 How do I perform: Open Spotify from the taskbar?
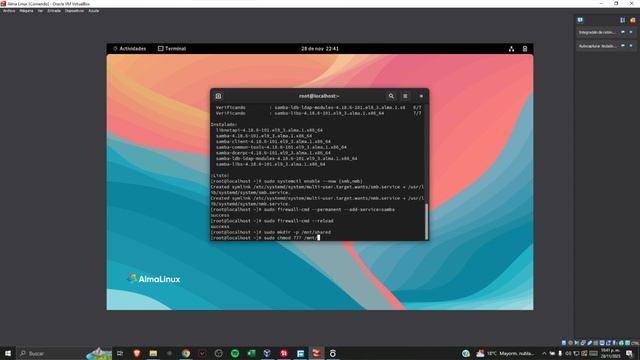pyautogui.click(x=235, y=353)
